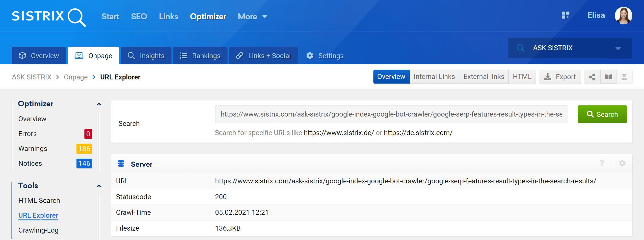
Task: Open the Settings tab
Action: [x=325, y=56]
